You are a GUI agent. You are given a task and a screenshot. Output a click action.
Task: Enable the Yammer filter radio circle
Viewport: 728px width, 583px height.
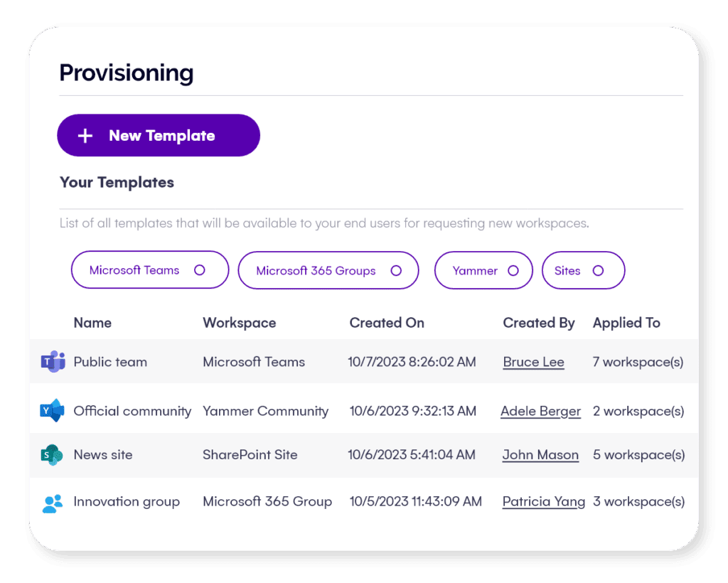(x=513, y=271)
